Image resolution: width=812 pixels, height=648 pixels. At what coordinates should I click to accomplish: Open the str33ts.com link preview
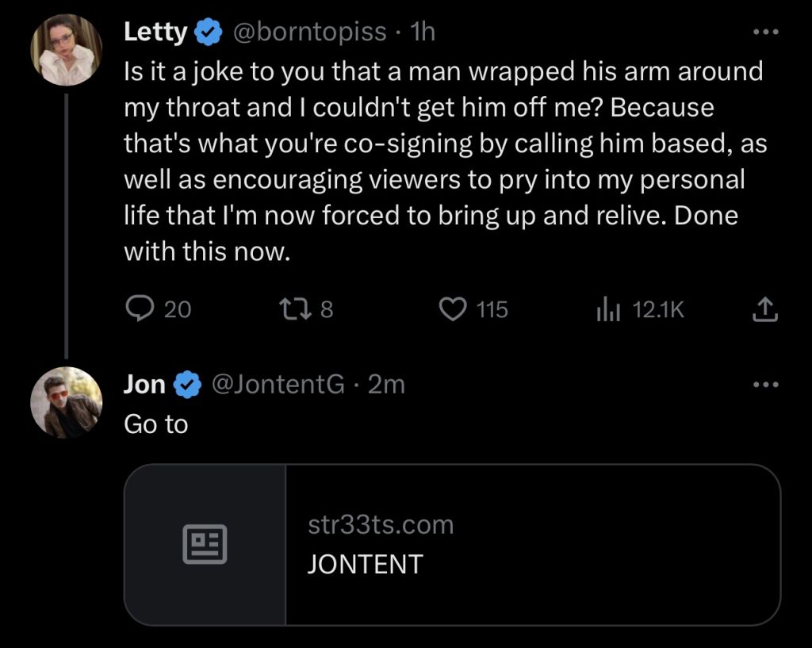(x=531, y=544)
